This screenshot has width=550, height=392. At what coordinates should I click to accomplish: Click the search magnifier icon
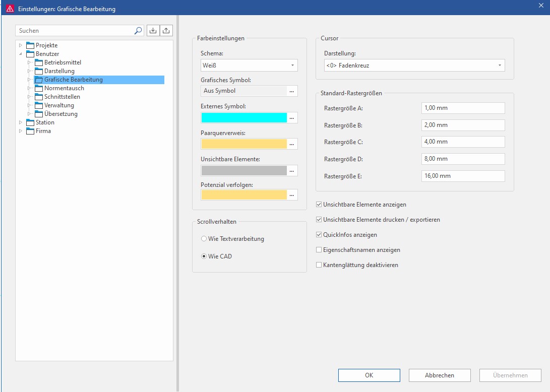pyautogui.click(x=138, y=31)
